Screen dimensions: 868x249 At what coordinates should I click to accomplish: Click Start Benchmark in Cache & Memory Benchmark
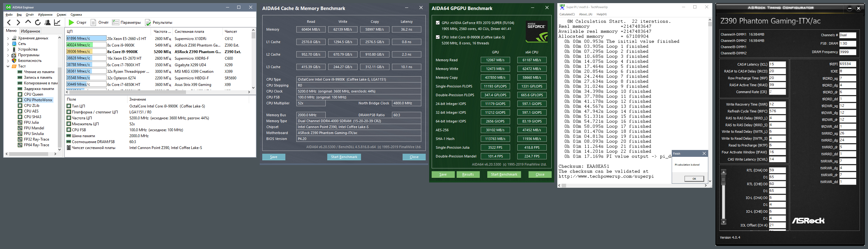(x=344, y=157)
